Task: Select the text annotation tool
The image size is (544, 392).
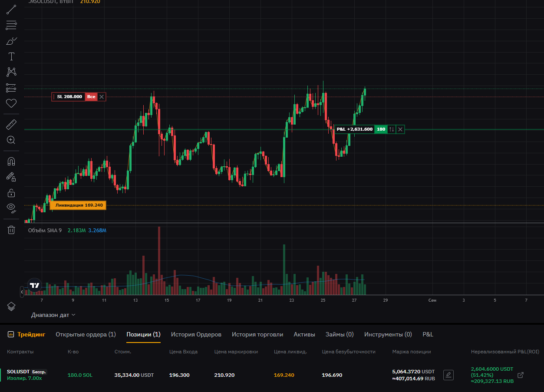Action: click(11, 56)
